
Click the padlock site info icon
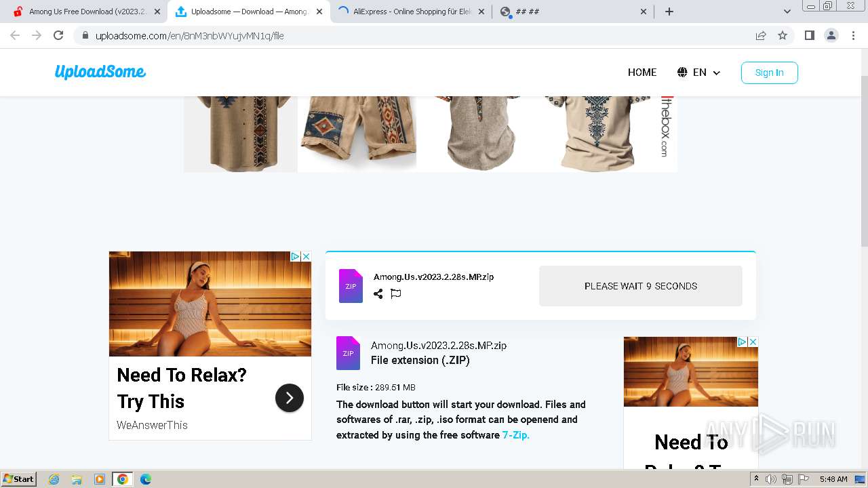coord(85,36)
